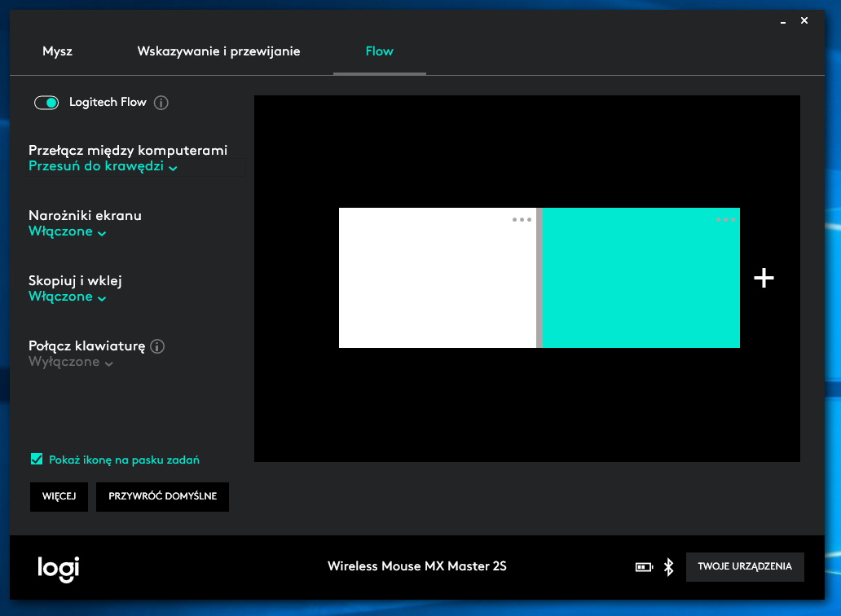Click info icon beside Połącz klawiaturę
Screen dimensions: 841x616
pos(157,346)
